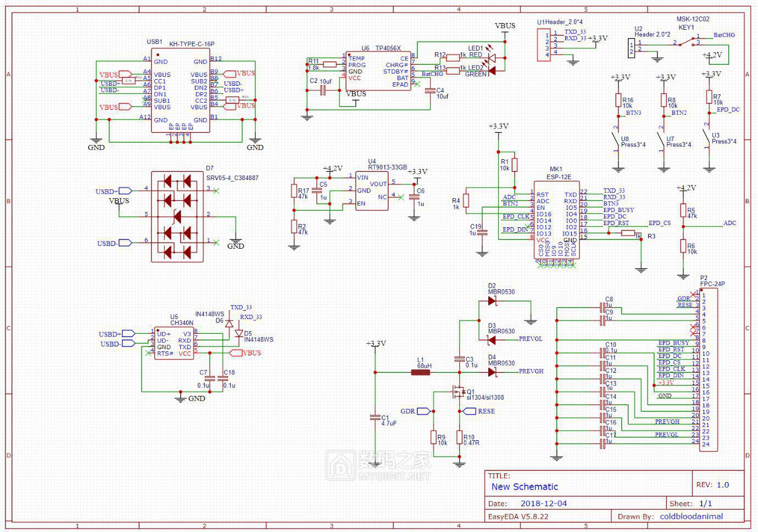Select resistor R9 10k near Q1
The height and width of the screenshot is (532, 758).
click(434, 437)
